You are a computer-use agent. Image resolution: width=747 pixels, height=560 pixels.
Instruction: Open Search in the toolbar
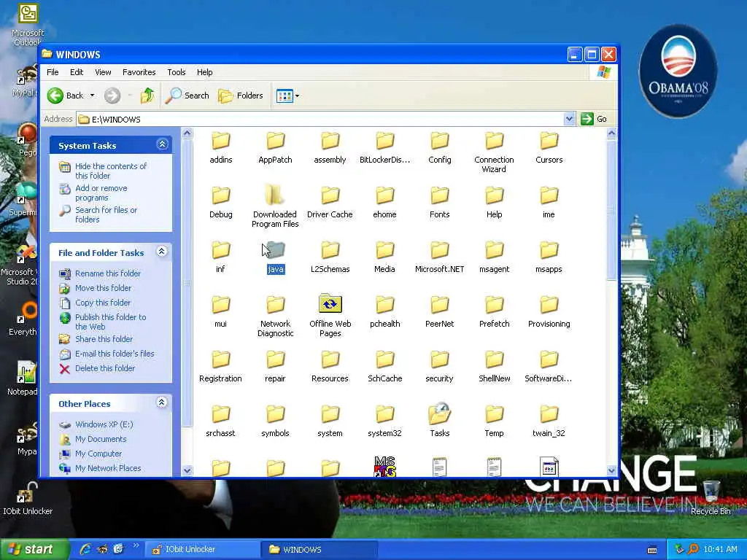[x=187, y=96]
